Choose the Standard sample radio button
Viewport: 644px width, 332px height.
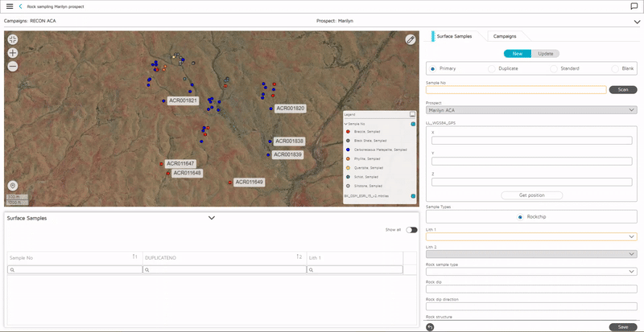(554, 69)
